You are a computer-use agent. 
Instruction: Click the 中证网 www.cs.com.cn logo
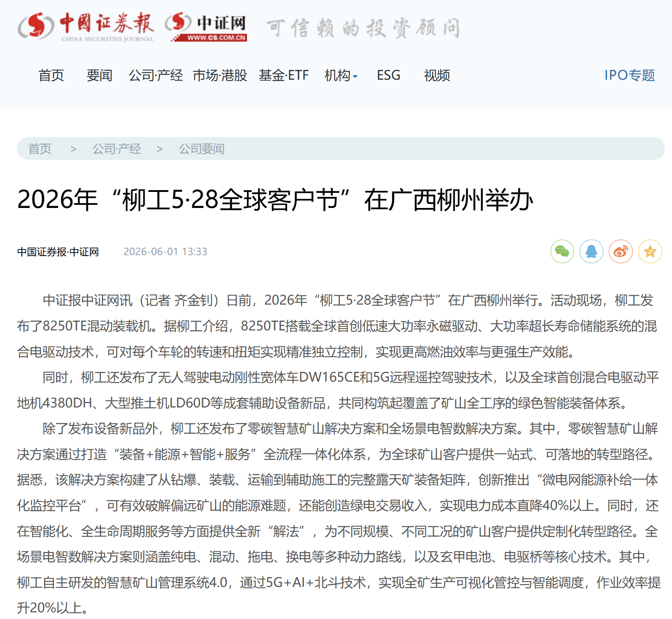[x=206, y=27]
